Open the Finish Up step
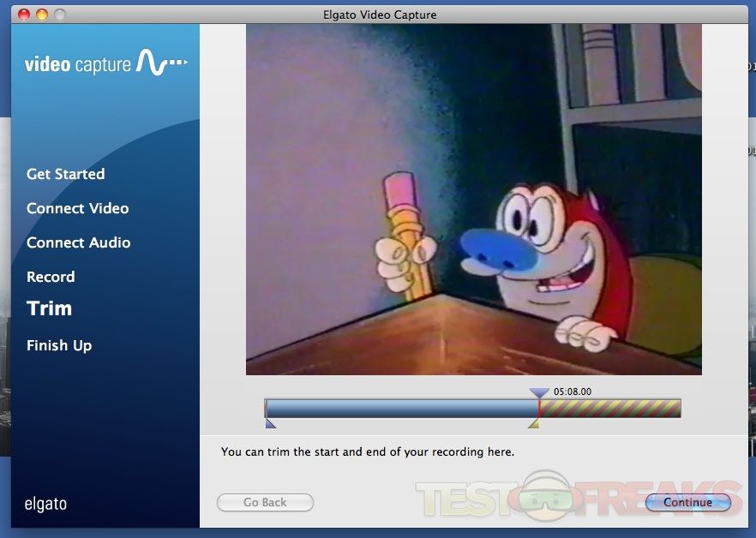This screenshot has height=538, width=756. point(59,345)
